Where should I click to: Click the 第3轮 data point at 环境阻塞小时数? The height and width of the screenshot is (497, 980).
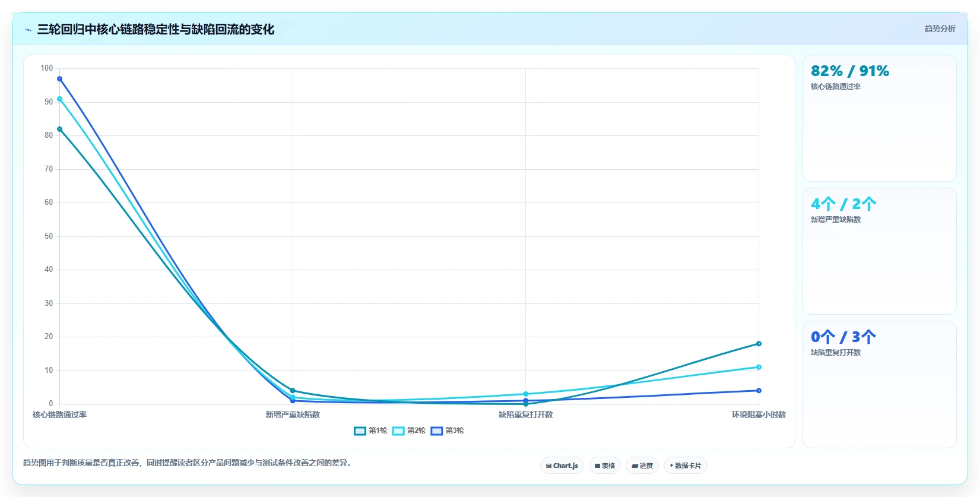pyautogui.click(x=759, y=391)
